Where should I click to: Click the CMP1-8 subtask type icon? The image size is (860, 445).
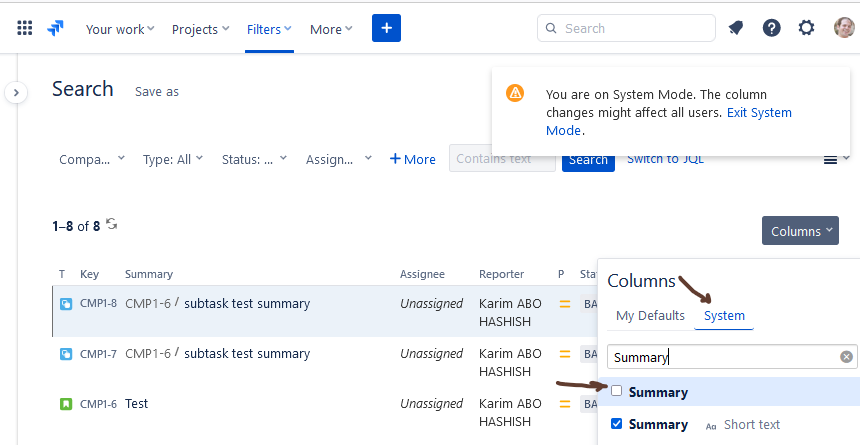(x=66, y=304)
